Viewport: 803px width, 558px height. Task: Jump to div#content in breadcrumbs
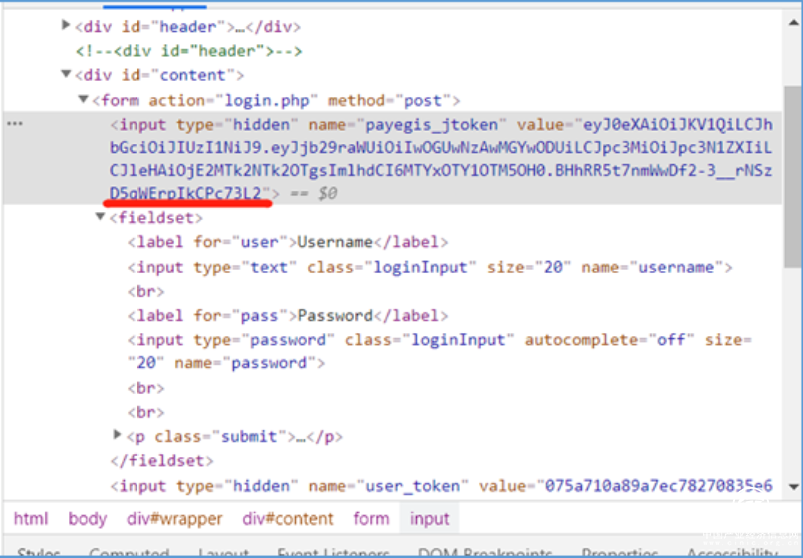click(x=288, y=518)
